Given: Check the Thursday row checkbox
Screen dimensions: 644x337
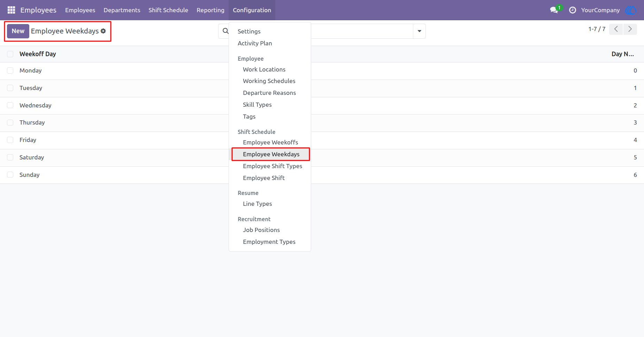Looking at the screenshot, I should click(10, 122).
